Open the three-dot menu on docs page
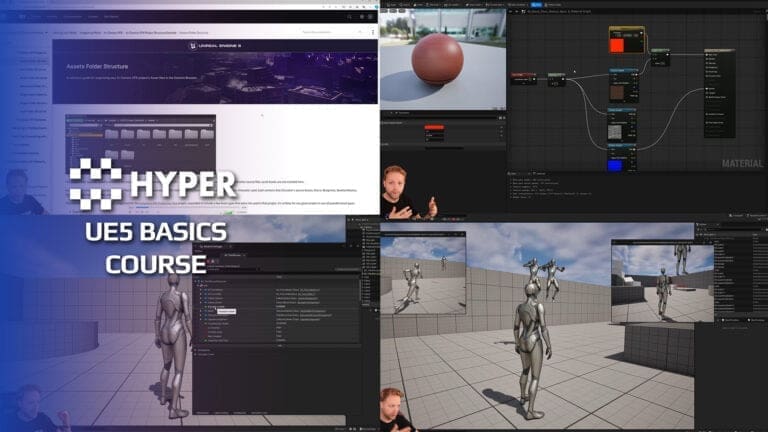This screenshot has height=432, width=768. (373, 32)
